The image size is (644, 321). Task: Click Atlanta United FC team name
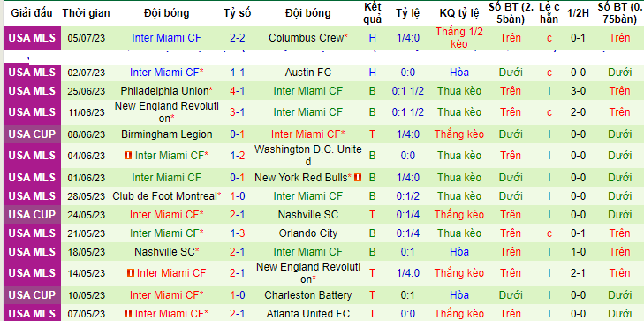point(308,314)
